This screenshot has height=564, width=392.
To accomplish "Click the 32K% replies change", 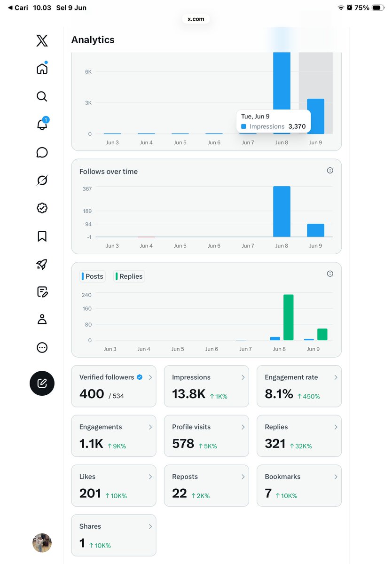I will [x=301, y=446].
